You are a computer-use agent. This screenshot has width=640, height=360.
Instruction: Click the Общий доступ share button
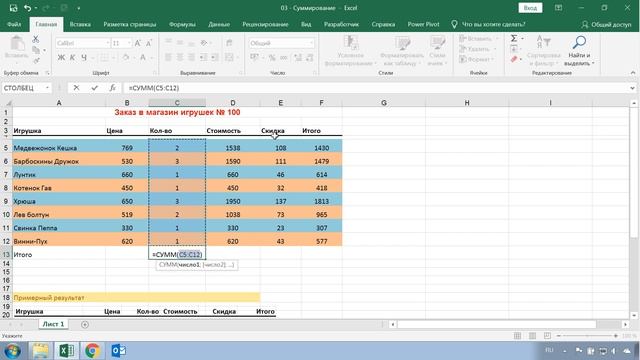607,24
